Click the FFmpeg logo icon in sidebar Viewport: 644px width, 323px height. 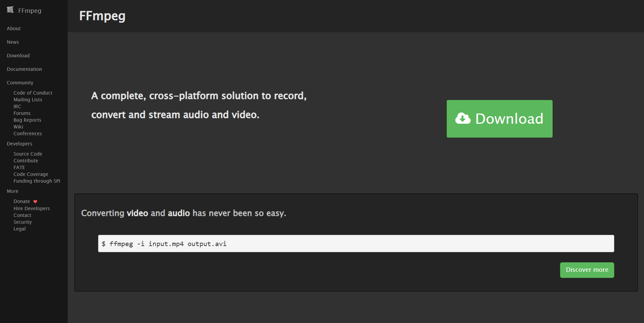coord(10,10)
